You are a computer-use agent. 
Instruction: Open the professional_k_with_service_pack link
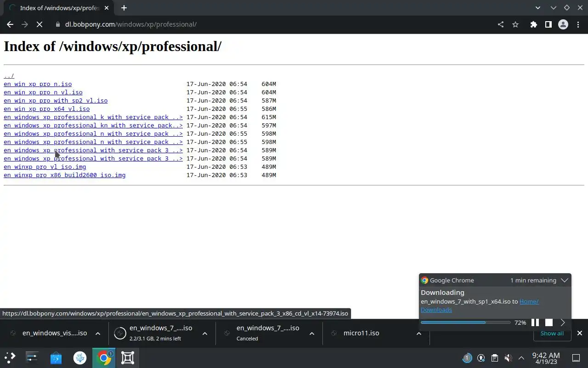tap(93, 117)
